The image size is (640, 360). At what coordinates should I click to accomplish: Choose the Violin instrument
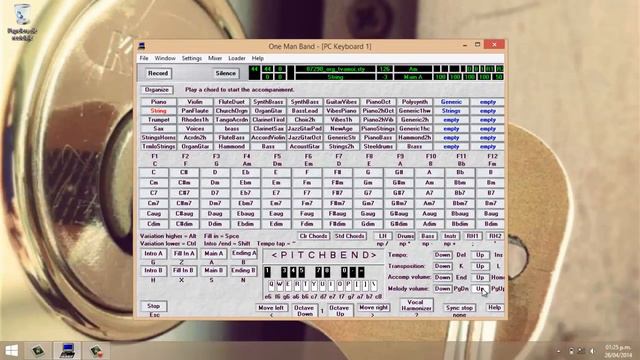[195, 102]
